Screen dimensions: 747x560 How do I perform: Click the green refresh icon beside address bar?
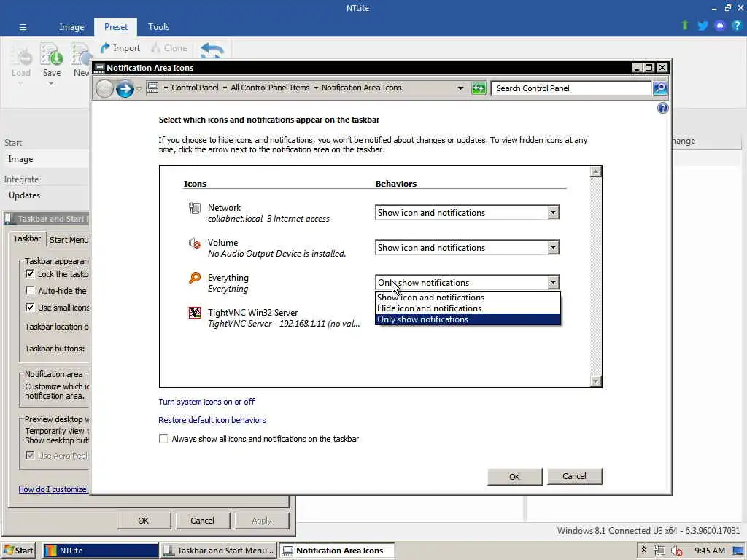[479, 88]
